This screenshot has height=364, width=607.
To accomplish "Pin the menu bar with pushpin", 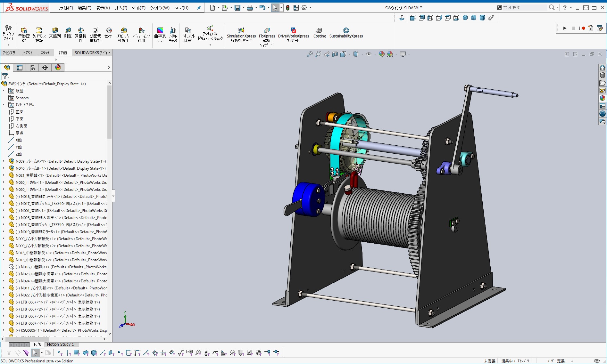I will pyautogui.click(x=199, y=8).
